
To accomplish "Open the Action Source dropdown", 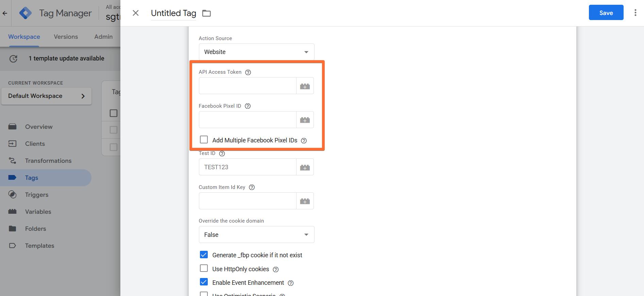I will (256, 52).
